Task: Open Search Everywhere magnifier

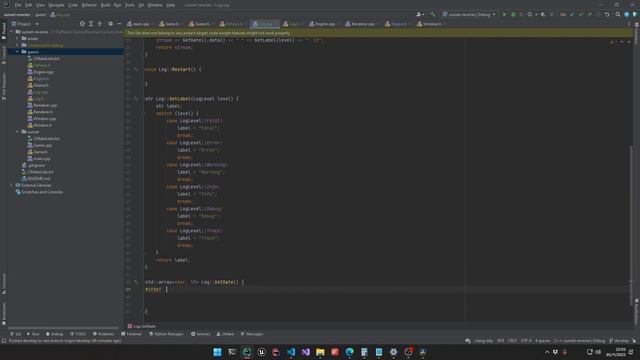Action: 618,14
